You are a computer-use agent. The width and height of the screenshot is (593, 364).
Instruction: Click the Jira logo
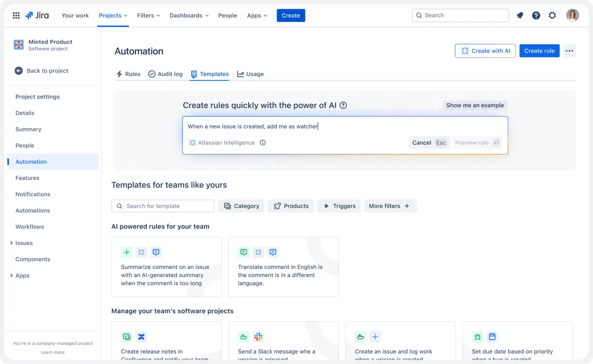(x=37, y=15)
